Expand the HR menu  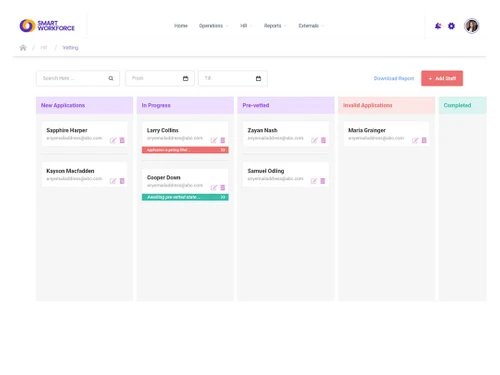click(246, 26)
